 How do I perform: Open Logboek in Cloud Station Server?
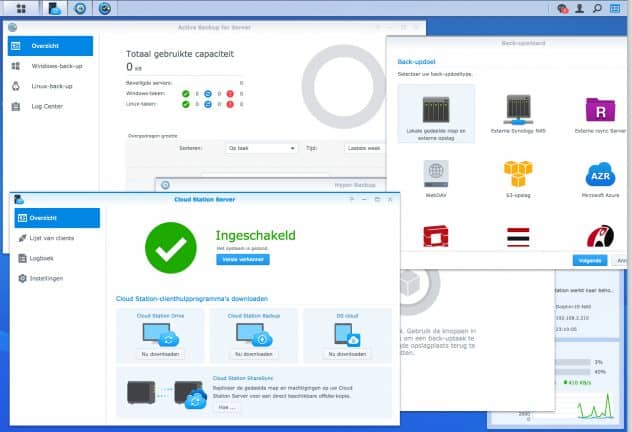57,258
